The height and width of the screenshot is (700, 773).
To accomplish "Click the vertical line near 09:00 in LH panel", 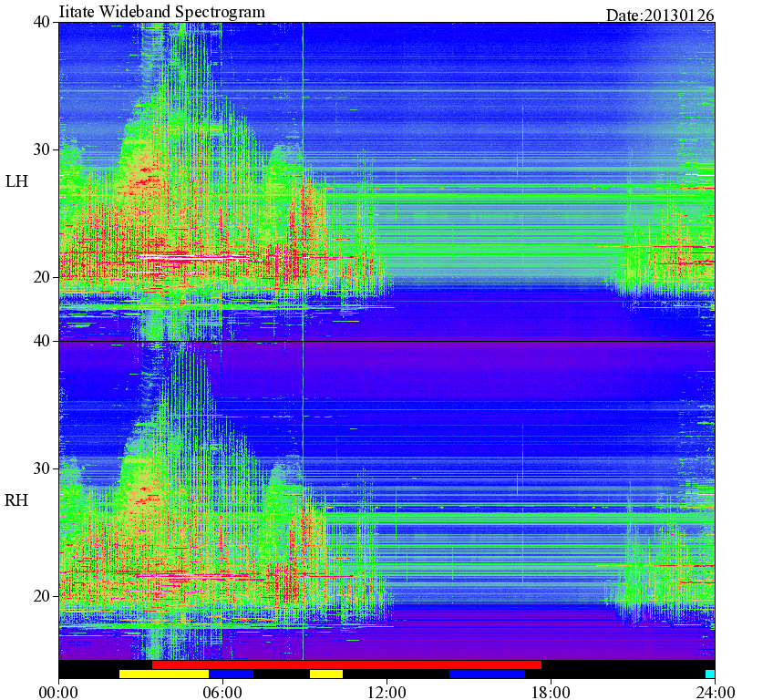I will pyautogui.click(x=303, y=148).
